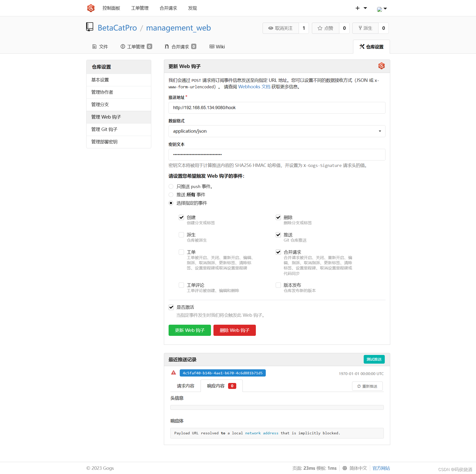This screenshot has width=476, height=474.
Task: Select the 仓库设置 tab
Action: tap(371, 47)
